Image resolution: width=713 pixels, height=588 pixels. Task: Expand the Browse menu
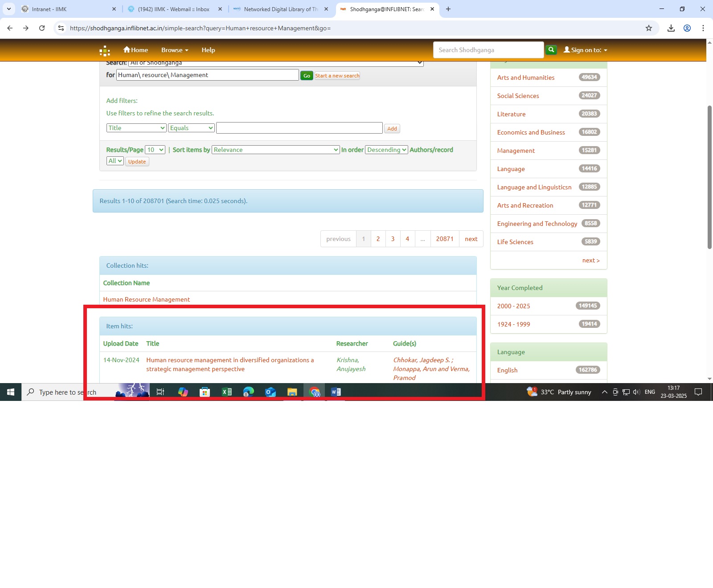174,50
